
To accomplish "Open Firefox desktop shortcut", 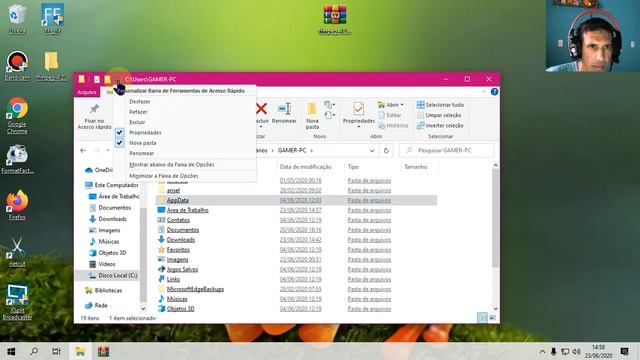I will pos(17,204).
